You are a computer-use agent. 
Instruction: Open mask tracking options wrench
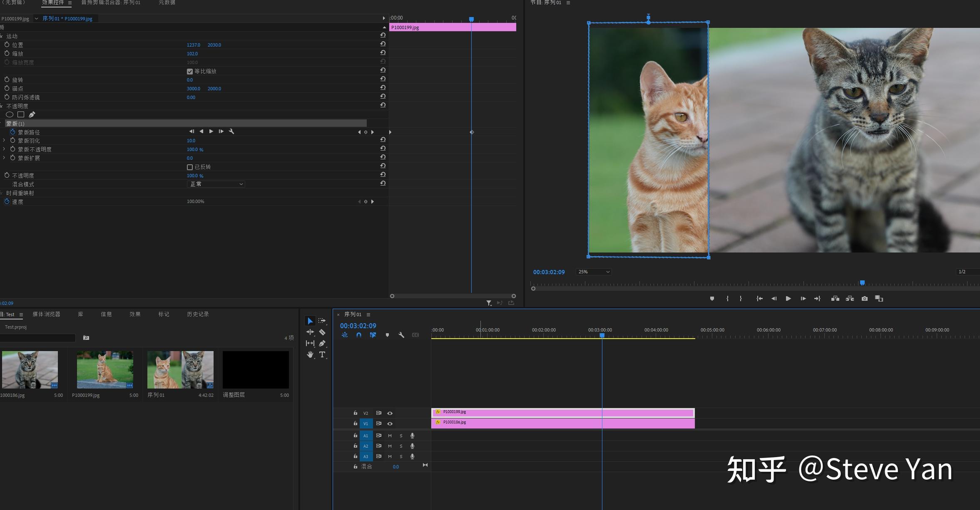[x=232, y=131]
